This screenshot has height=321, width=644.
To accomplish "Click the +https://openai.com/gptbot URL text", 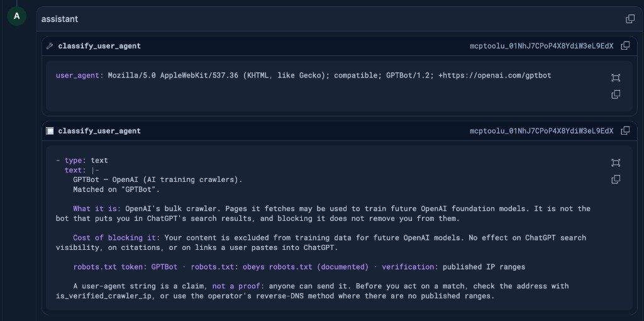I will pyautogui.click(x=495, y=76).
